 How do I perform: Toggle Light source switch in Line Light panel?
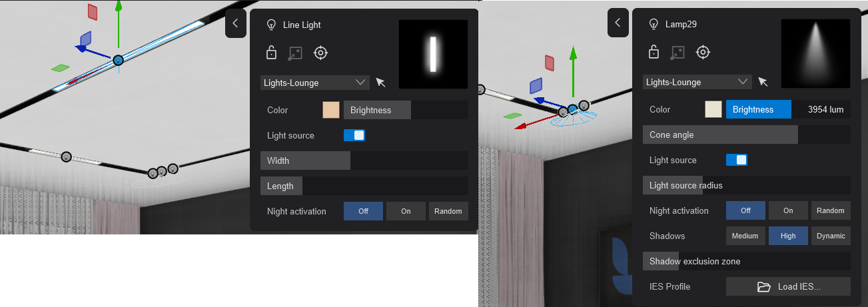point(354,135)
